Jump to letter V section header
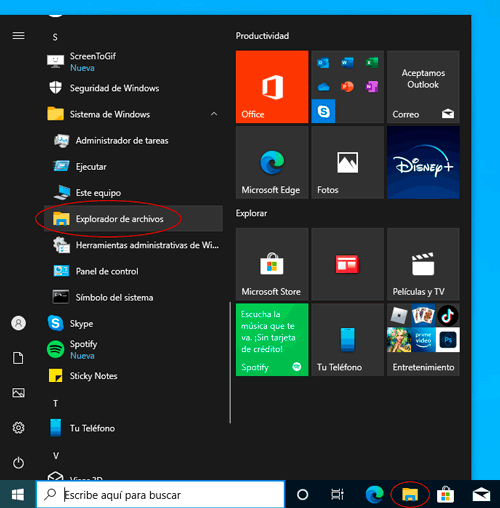 (55, 455)
